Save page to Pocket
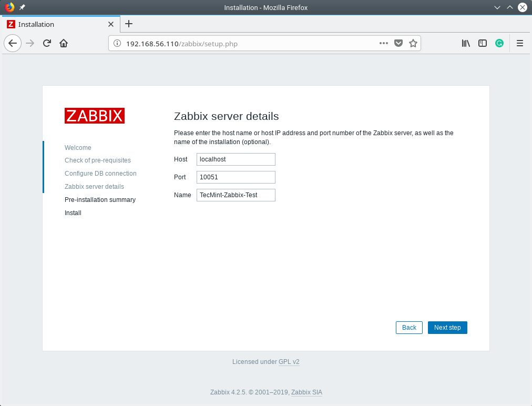 point(398,43)
